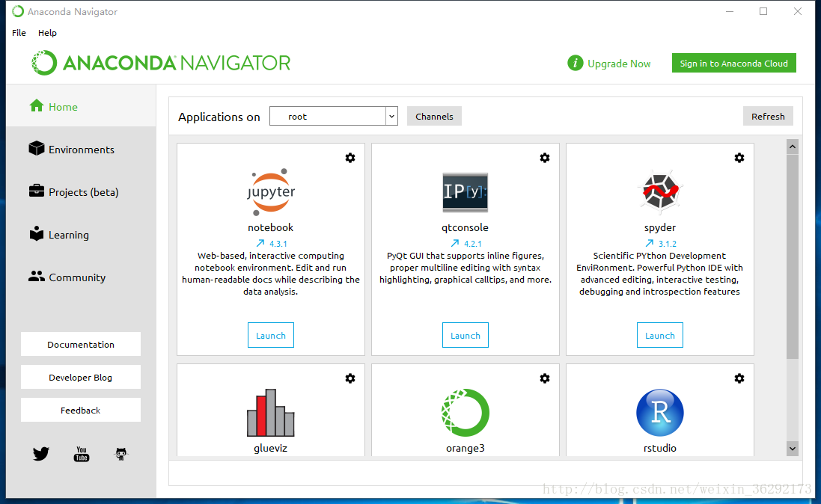Click the 'Applications on' label
The height and width of the screenshot is (504, 821).
coord(219,117)
